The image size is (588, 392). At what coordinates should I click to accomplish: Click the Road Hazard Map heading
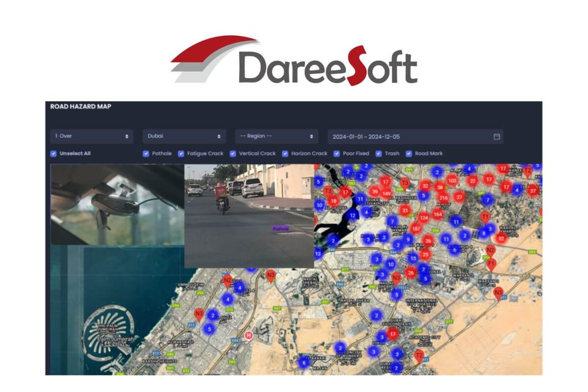pyautogui.click(x=81, y=106)
